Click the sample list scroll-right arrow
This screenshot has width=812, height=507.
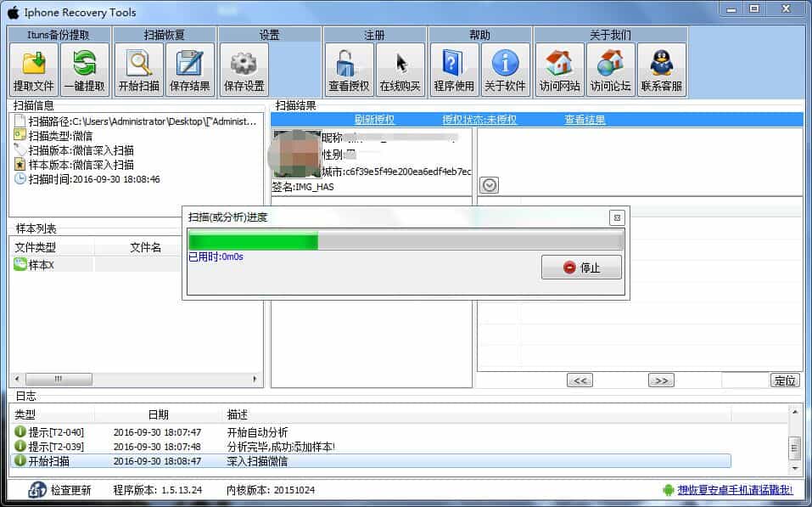[x=255, y=379]
